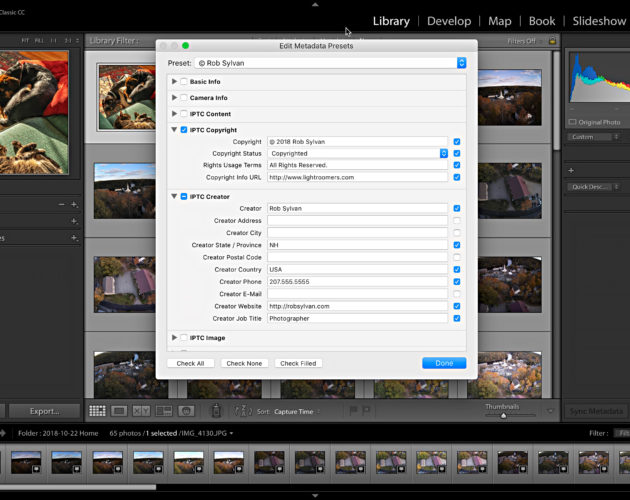Open Survey view icon
Image resolution: width=630 pixels, height=500 pixels.
164,411
